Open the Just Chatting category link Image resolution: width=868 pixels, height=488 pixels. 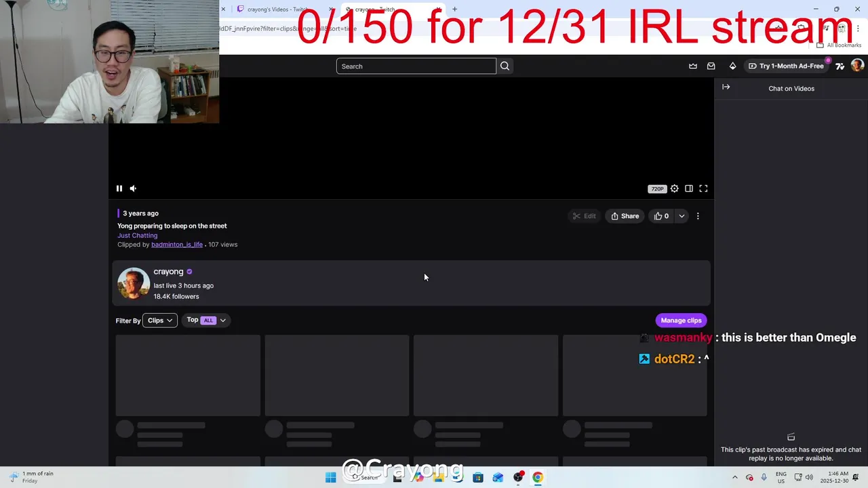(x=137, y=235)
